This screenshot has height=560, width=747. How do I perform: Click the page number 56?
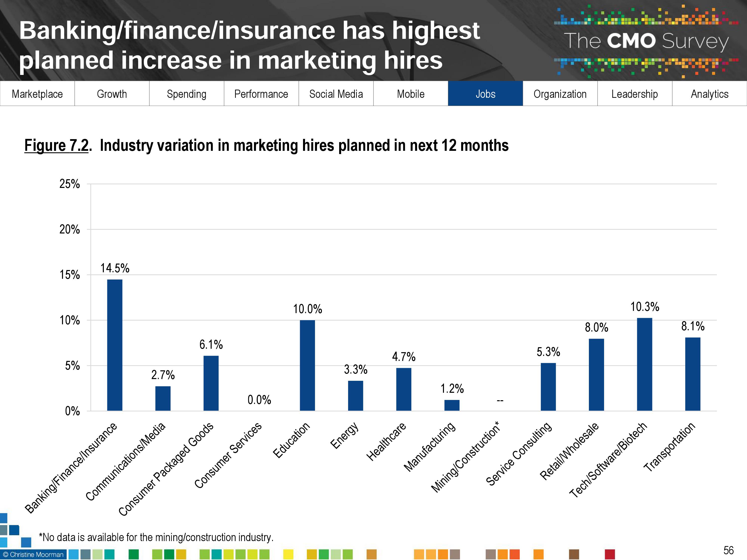728,551
